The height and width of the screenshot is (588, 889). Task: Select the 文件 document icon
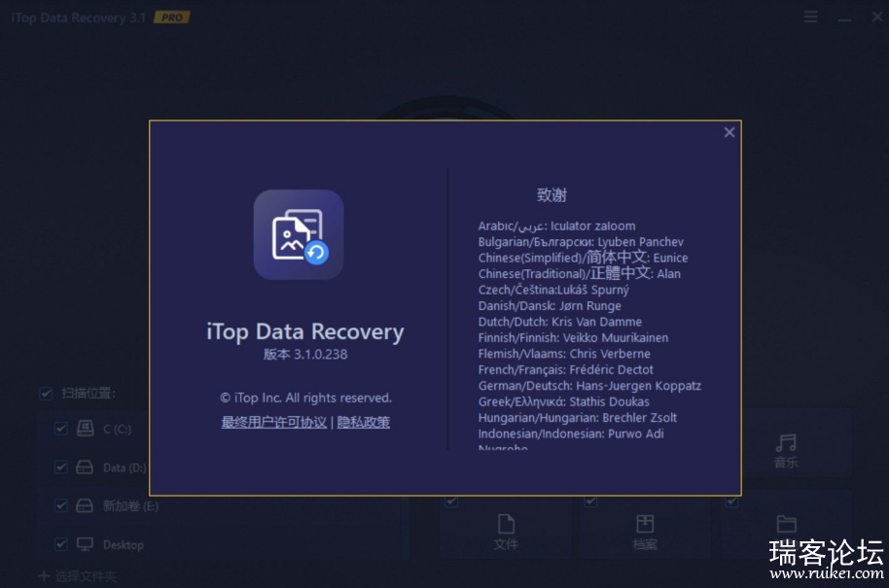click(x=506, y=524)
